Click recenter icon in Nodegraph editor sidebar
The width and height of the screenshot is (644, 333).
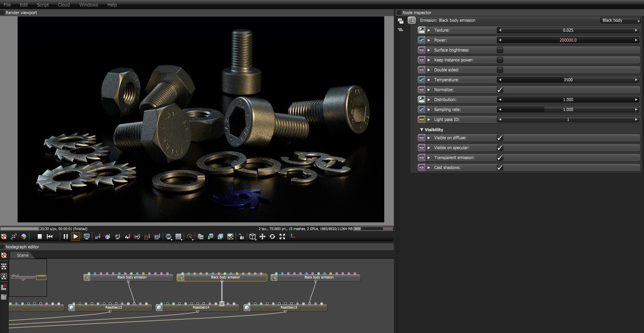tap(4, 256)
